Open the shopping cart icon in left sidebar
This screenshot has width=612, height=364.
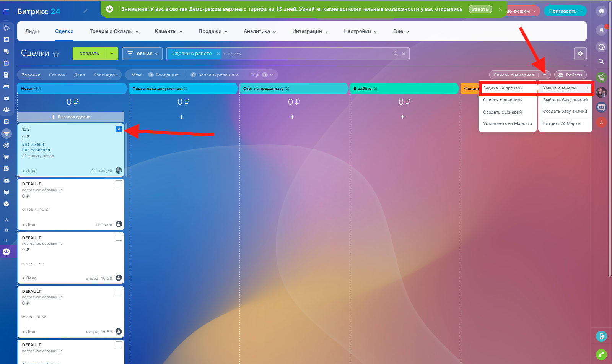pyautogui.click(x=6, y=157)
